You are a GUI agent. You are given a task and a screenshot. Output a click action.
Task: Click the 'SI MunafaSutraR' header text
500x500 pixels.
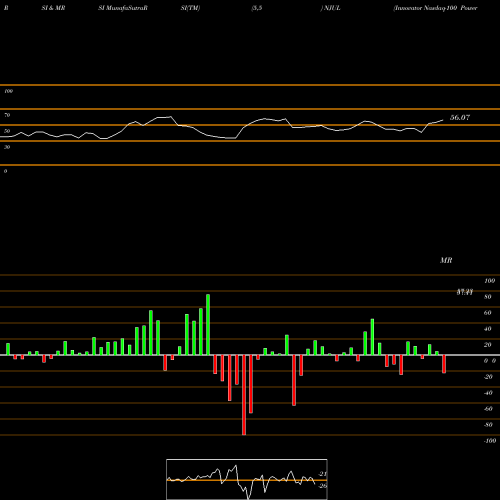pyautogui.click(x=123, y=8)
